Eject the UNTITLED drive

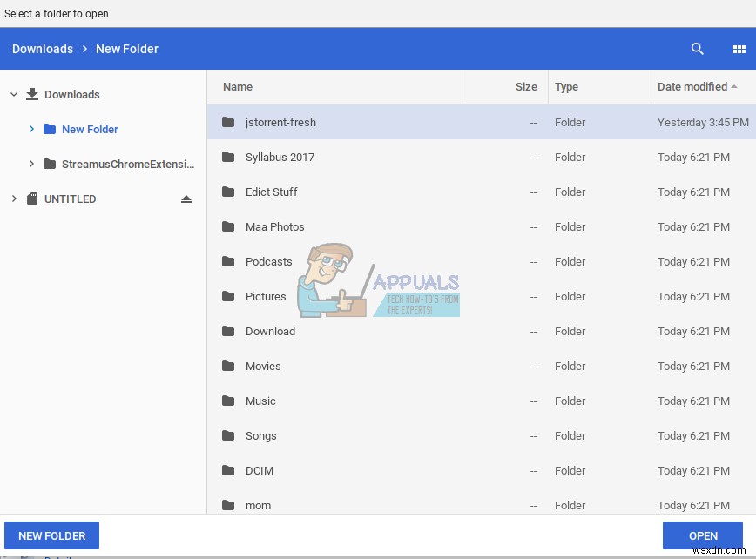(186, 199)
